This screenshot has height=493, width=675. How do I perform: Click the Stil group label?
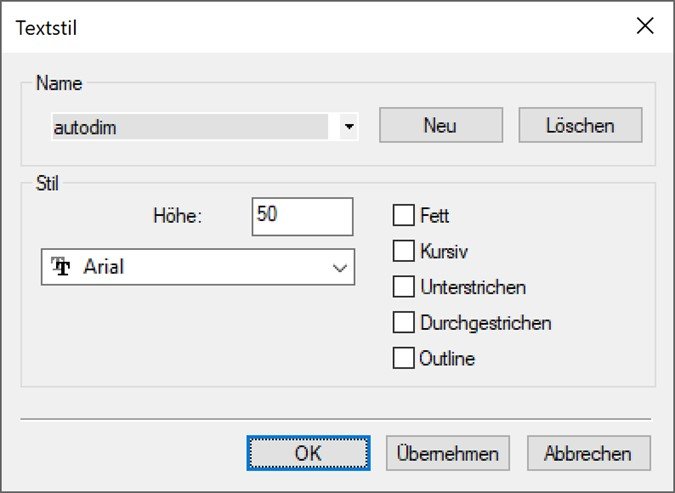click(x=48, y=183)
